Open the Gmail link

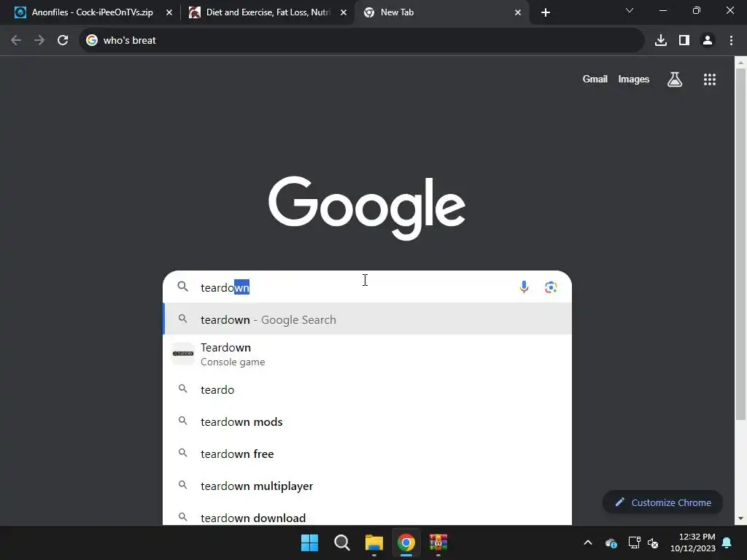tap(595, 79)
